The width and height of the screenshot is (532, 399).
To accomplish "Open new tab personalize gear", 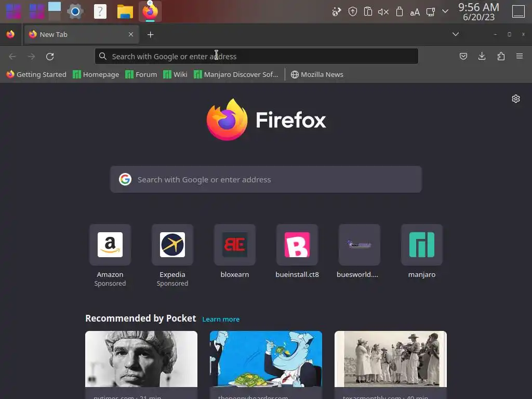I will click(x=516, y=99).
